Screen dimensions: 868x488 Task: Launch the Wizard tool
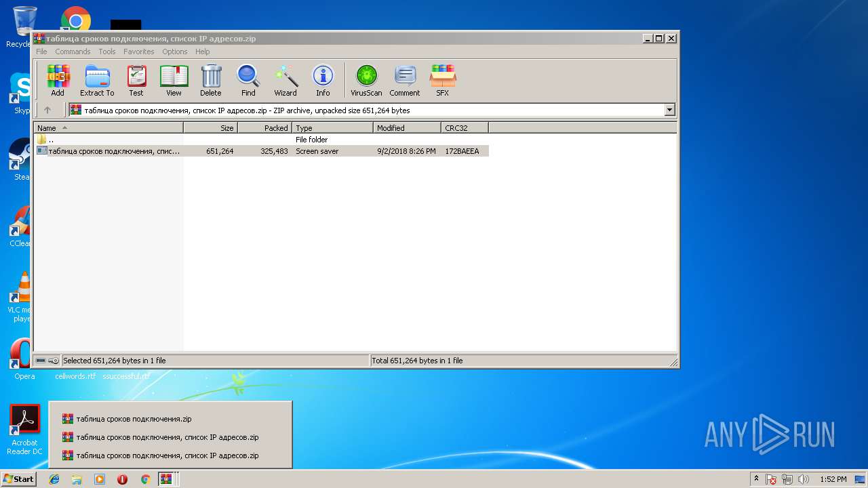tap(285, 81)
